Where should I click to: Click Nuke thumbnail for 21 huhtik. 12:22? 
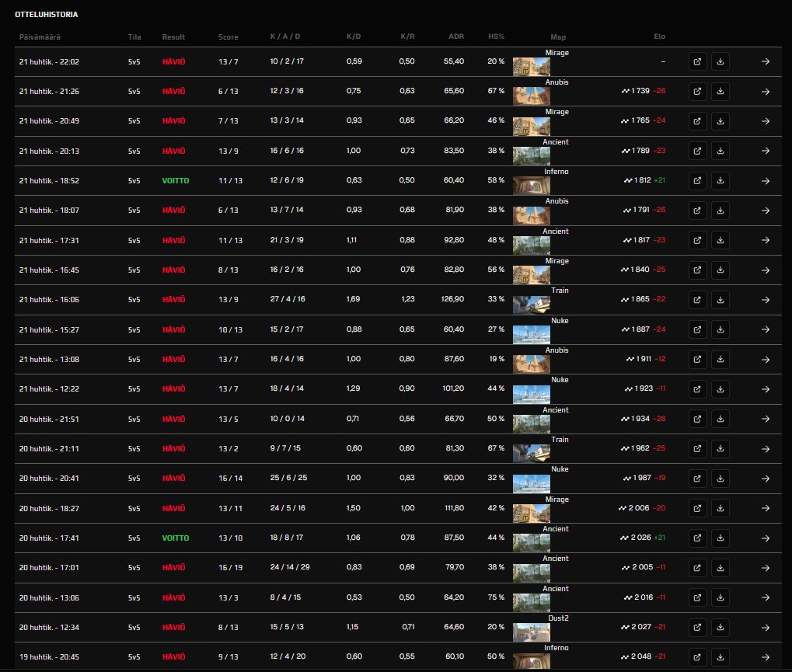(x=532, y=395)
